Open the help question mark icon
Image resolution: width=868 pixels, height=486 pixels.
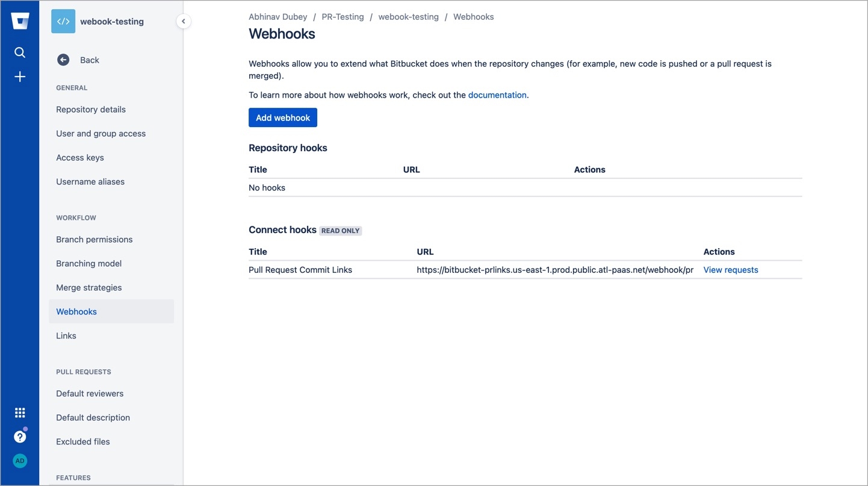coord(20,437)
